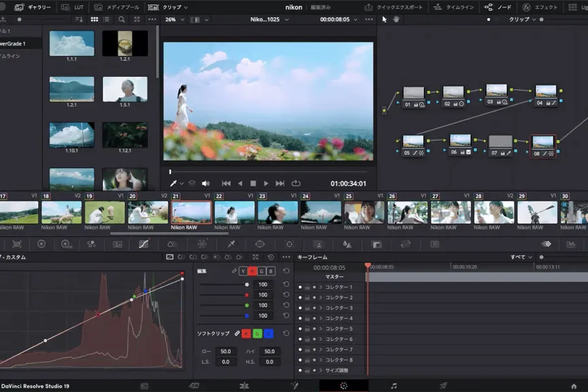Open the viewer zoom 26% dropdown

click(x=174, y=20)
